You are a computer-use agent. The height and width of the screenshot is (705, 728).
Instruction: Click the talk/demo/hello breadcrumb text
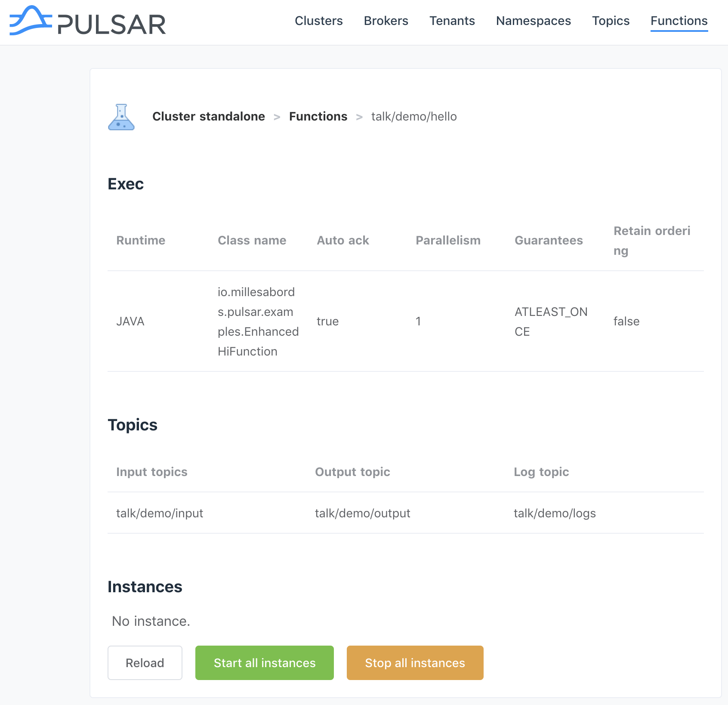[414, 117]
